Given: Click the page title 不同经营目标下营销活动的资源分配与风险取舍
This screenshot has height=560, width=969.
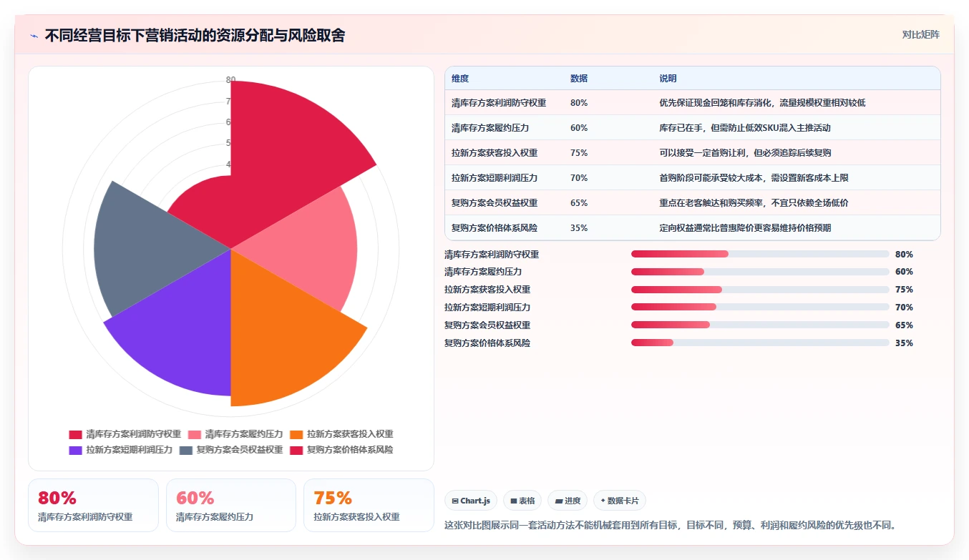Looking at the screenshot, I should click(195, 36).
